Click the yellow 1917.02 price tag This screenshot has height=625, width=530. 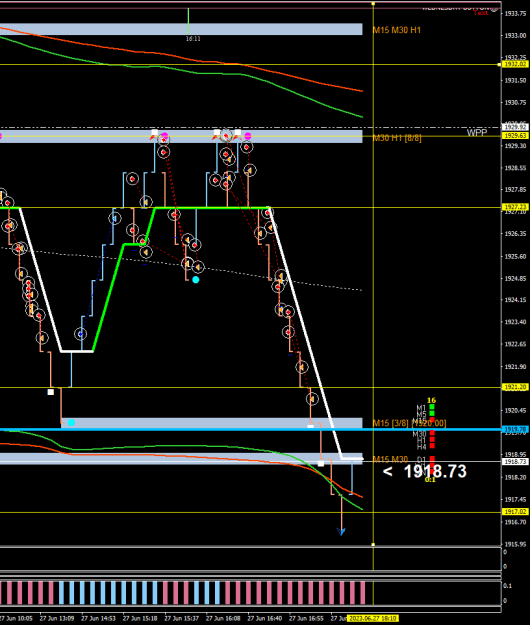515,511
